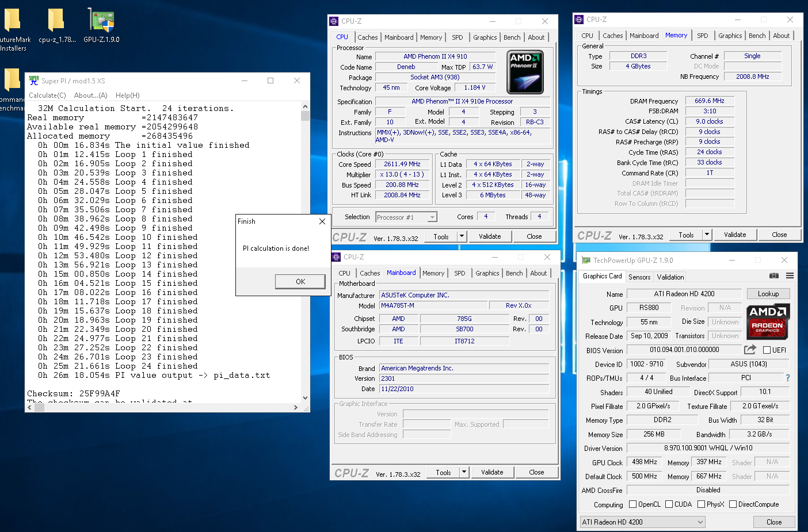Open Tools dropdown arrow in CPU-Z Mainboard window
Viewport: 808px width, 532px height.
click(464, 472)
